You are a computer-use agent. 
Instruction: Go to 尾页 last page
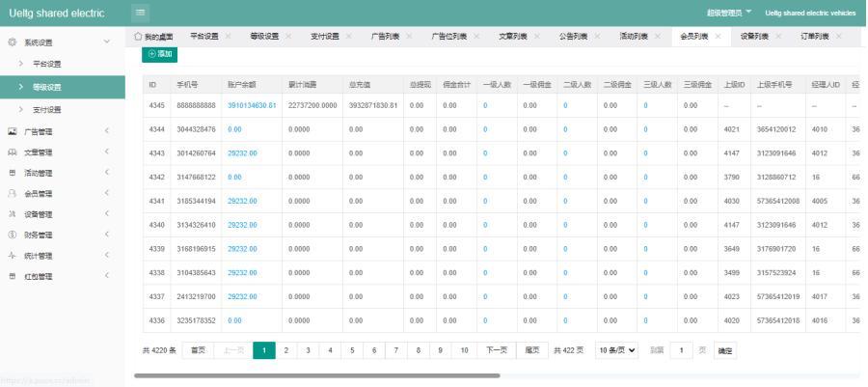(x=532, y=350)
